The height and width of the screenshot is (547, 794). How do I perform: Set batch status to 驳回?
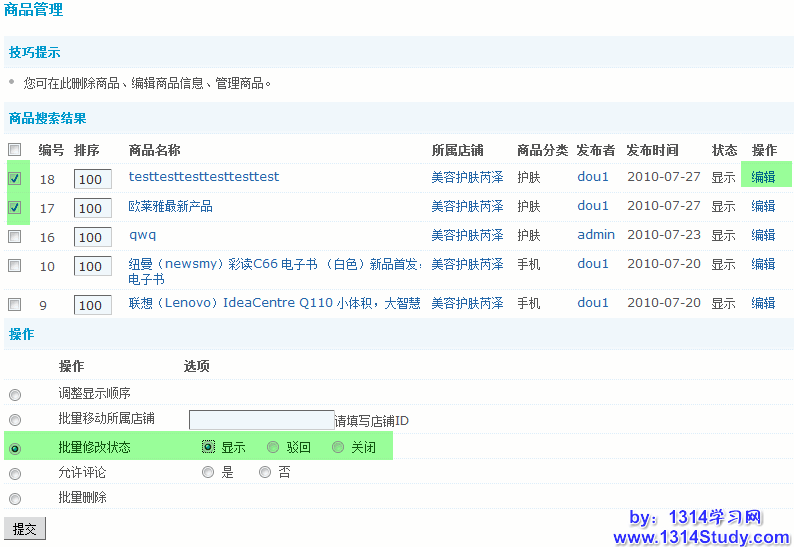pos(273,447)
